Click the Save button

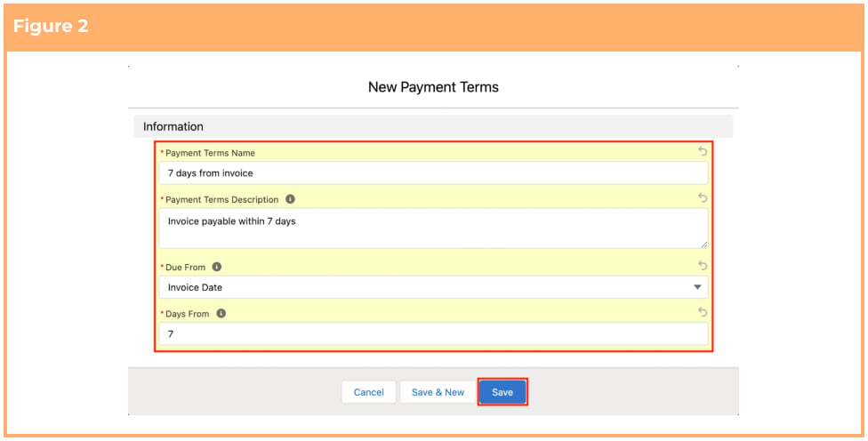click(502, 392)
